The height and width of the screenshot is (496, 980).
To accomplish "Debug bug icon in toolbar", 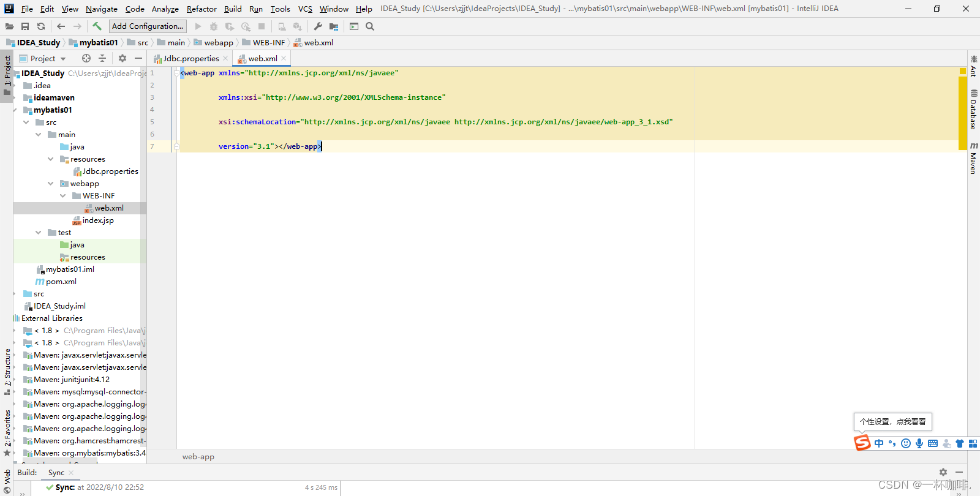I will click(213, 26).
